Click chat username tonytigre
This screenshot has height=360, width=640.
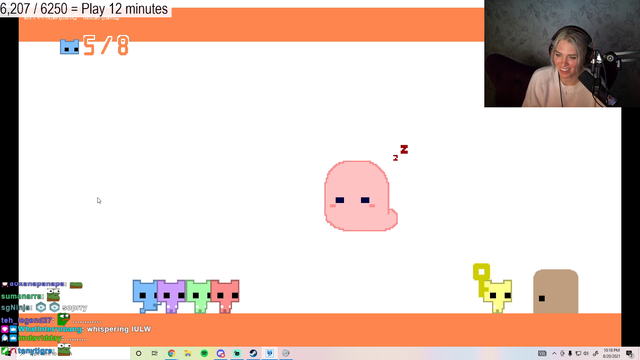tap(35, 351)
